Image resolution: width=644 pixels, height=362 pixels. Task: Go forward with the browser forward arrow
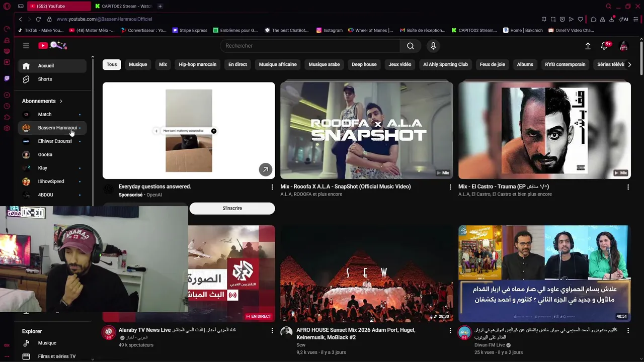[29, 19]
